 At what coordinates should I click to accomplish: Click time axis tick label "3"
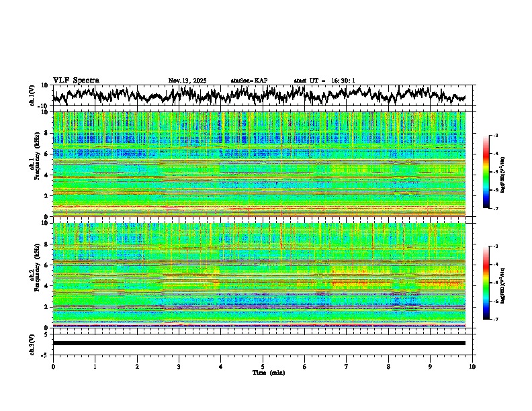click(x=179, y=367)
